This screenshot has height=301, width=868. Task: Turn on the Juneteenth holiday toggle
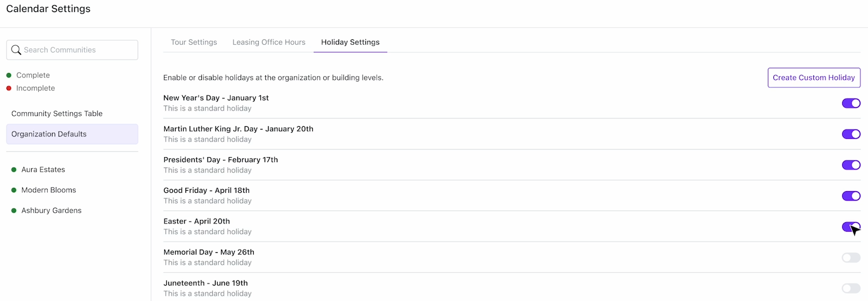coord(851,288)
